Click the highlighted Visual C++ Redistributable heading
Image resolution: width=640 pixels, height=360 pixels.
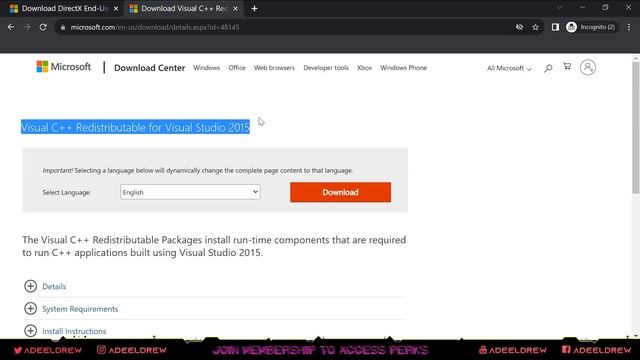coord(135,127)
